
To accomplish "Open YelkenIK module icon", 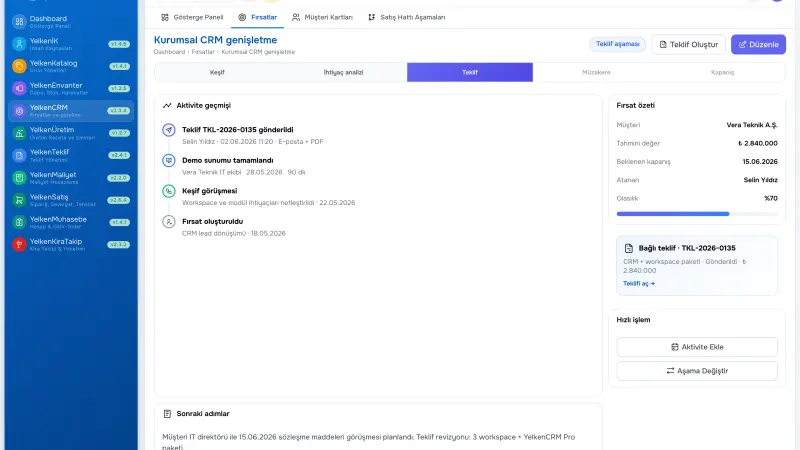I will 19,44.
